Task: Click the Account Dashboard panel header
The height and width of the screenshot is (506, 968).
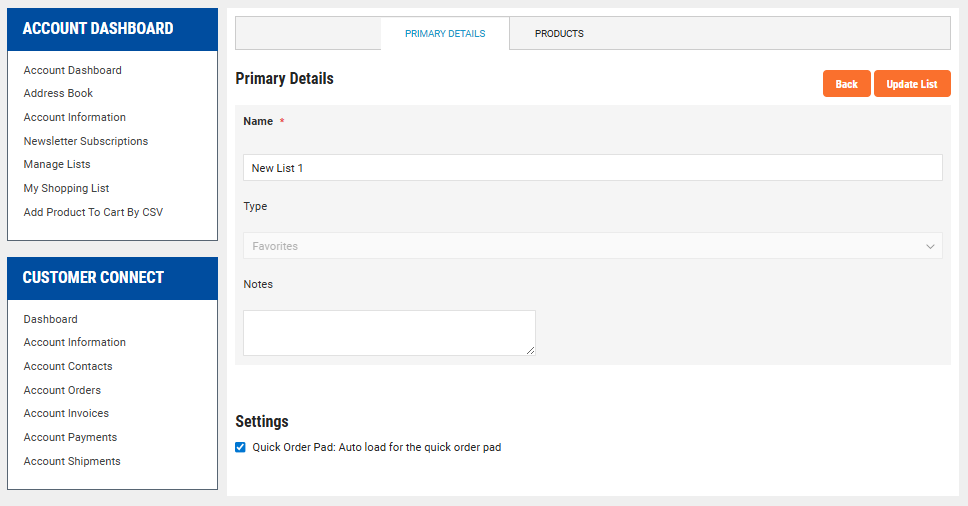Action: (112, 29)
